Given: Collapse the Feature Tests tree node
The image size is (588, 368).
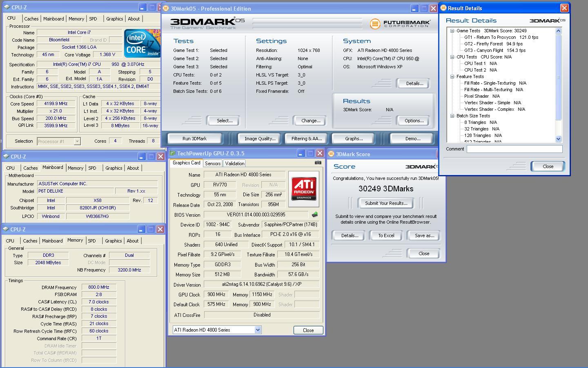Looking at the screenshot, I should tap(452, 76).
